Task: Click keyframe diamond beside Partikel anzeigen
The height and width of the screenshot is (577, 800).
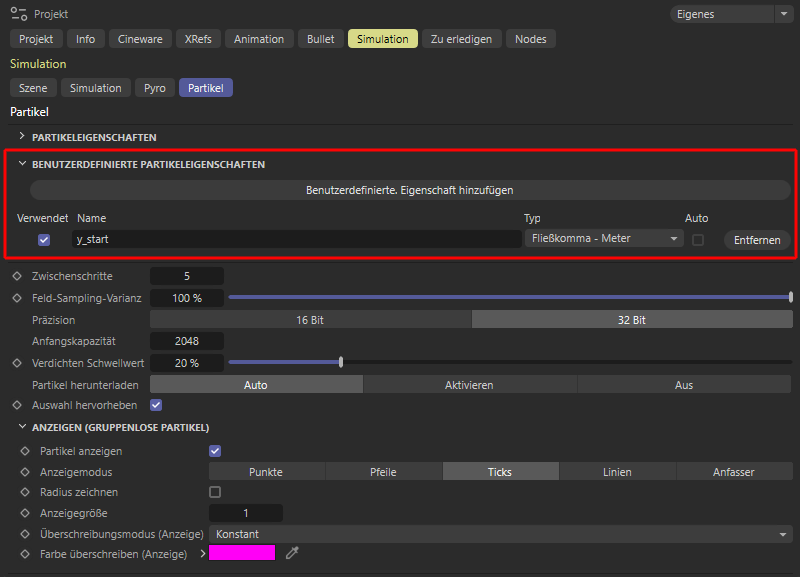Action: (x=26, y=451)
